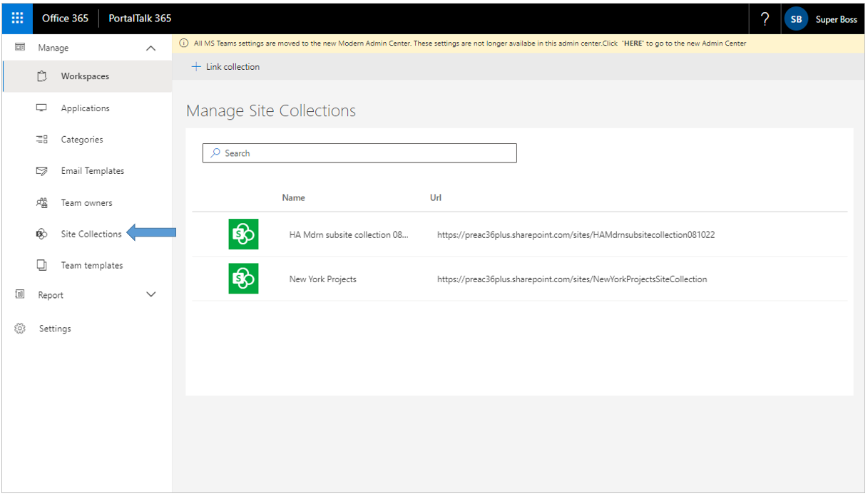The image size is (868, 496).
Task: Click the HERE link in the notice banner
Action: (x=633, y=43)
